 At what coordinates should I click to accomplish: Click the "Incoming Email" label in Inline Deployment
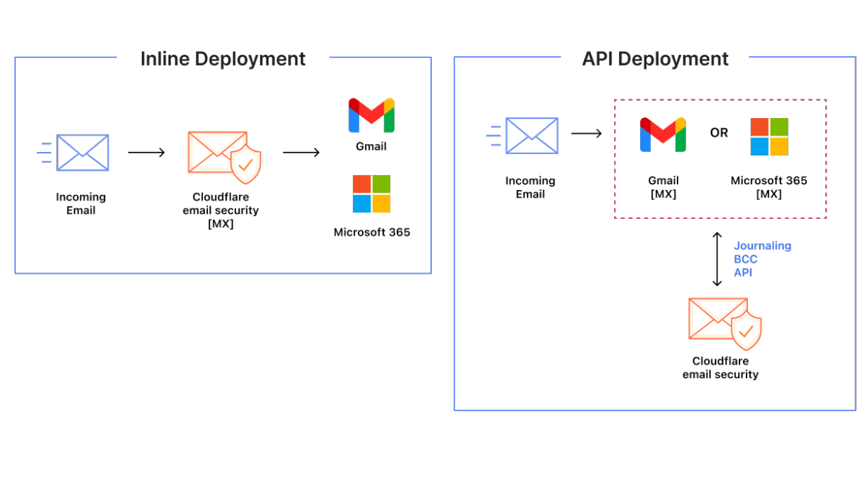[81, 204]
